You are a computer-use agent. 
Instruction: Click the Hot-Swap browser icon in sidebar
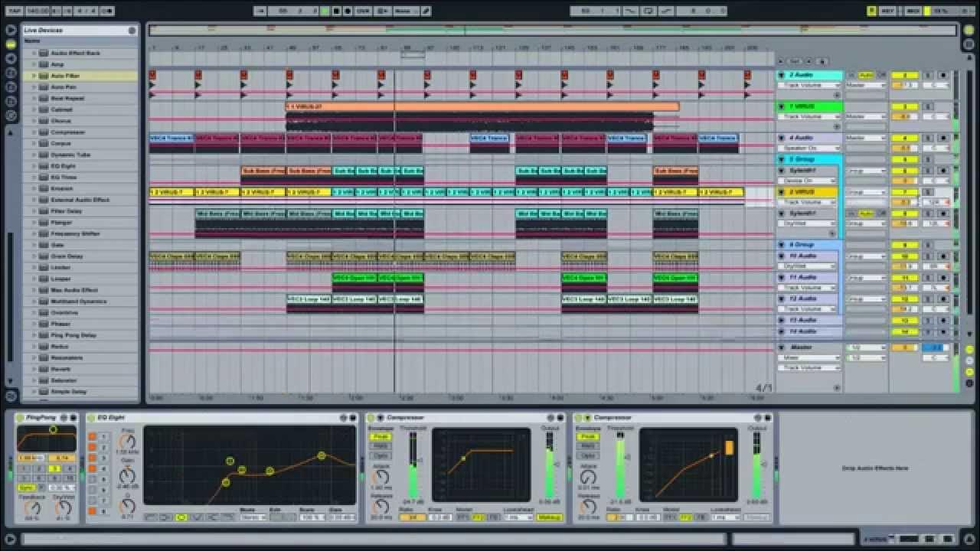[x=11, y=116]
